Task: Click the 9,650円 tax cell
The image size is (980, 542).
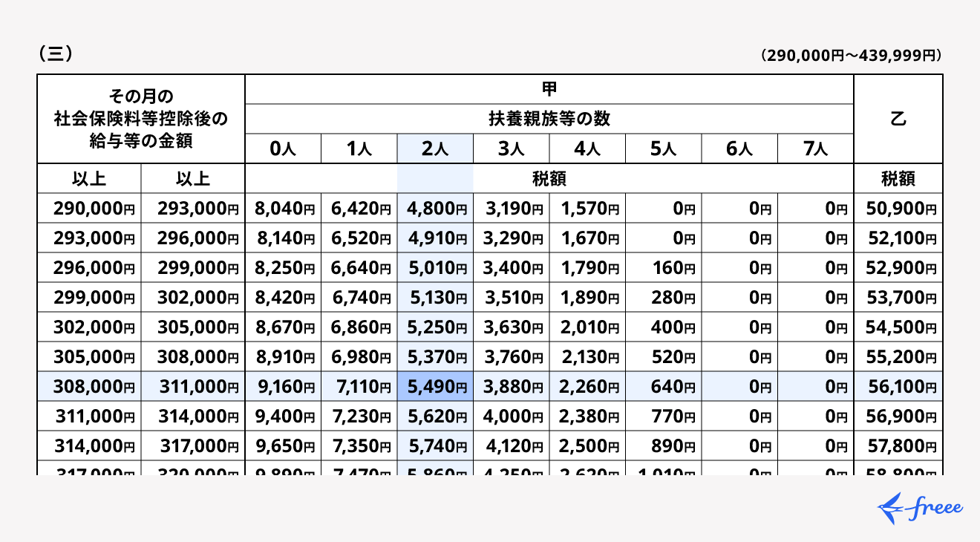Action: [x=283, y=445]
